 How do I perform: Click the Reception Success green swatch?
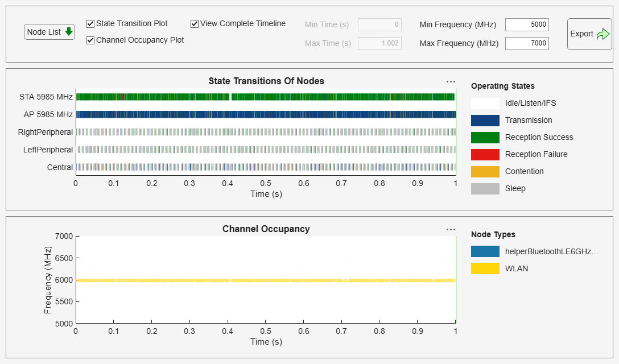(485, 138)
